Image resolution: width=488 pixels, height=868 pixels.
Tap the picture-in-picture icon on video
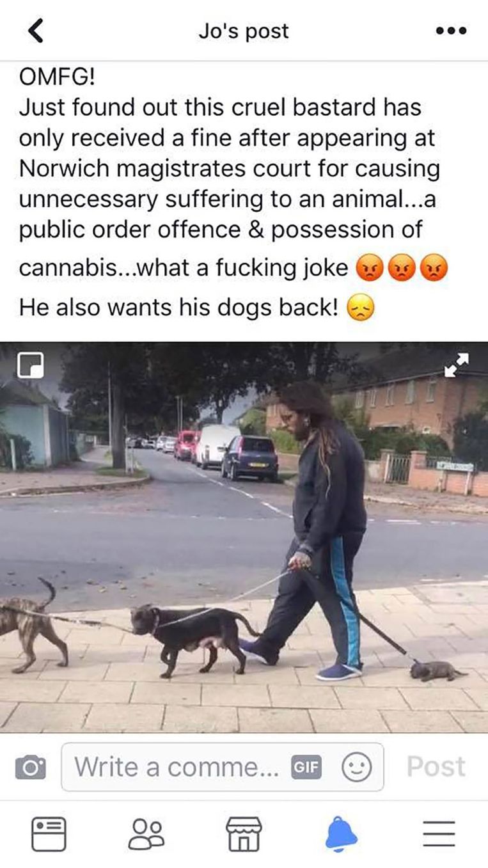[31, 363]
